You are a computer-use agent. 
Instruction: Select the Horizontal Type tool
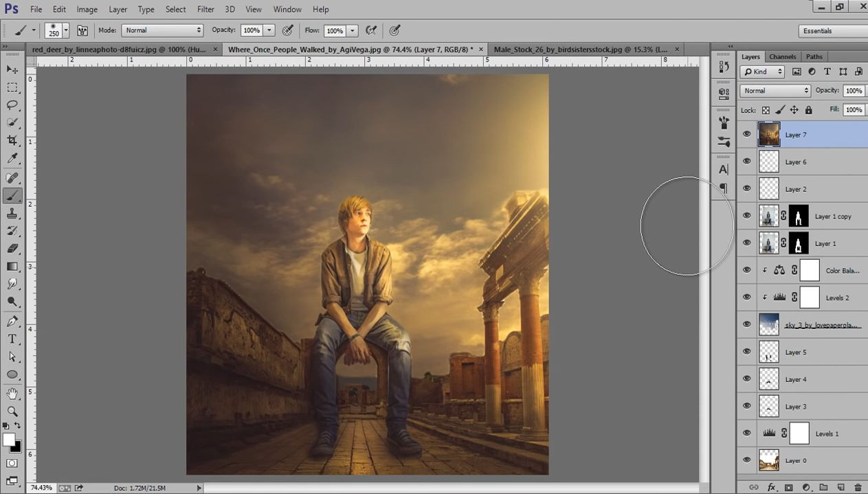pos(12,339)
